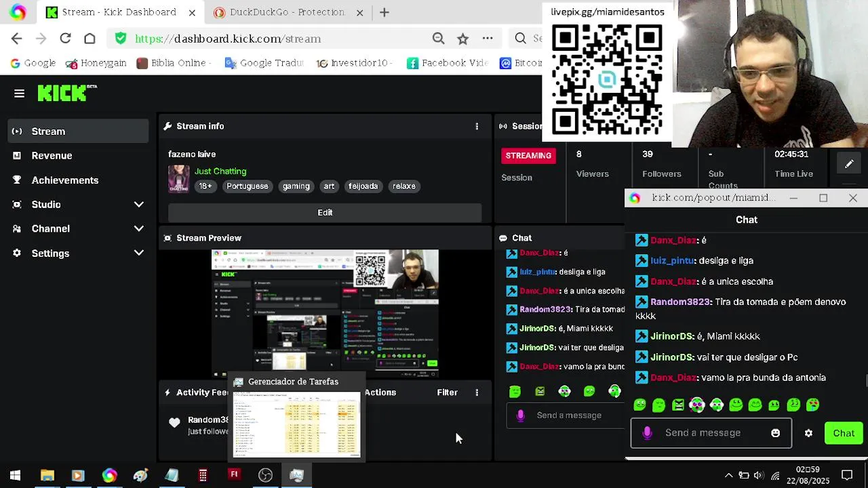Click the first emote in dashboard chat row
Image resolution: width=868 pixels, height=488 pixels.
pos(515,392)
